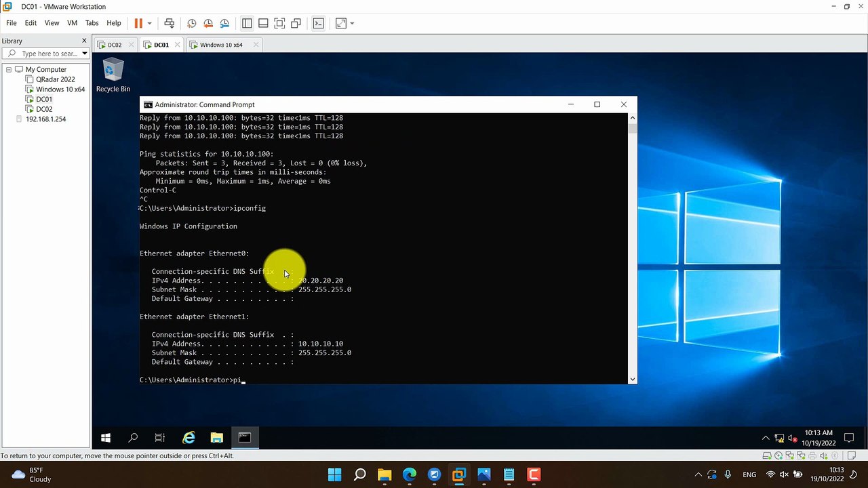This screenshot has height=488, width=868.
Task: Collapse the My Computer tree node
Action: [x=9, y=69]
